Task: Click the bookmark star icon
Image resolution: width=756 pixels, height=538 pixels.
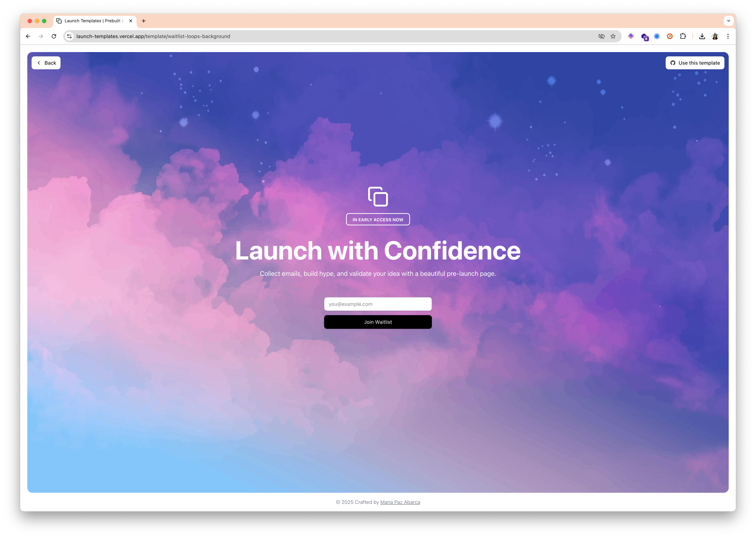Action: [x=613, y=36]
